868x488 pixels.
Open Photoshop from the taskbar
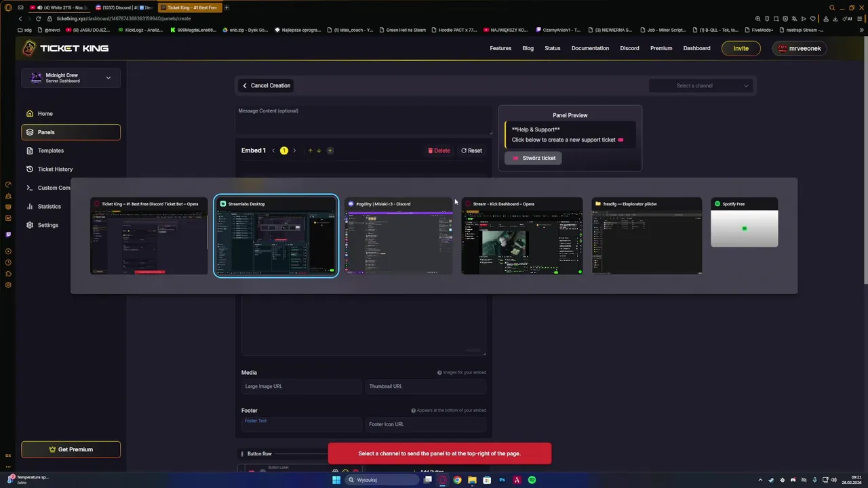click(x=502, y=480)
